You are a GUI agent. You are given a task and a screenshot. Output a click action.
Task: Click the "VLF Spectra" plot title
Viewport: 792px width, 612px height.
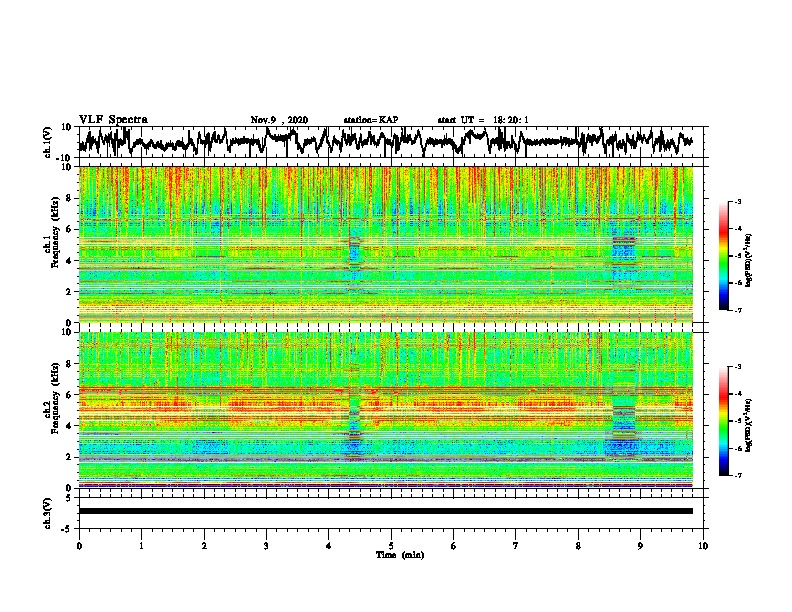click(113, 120)
